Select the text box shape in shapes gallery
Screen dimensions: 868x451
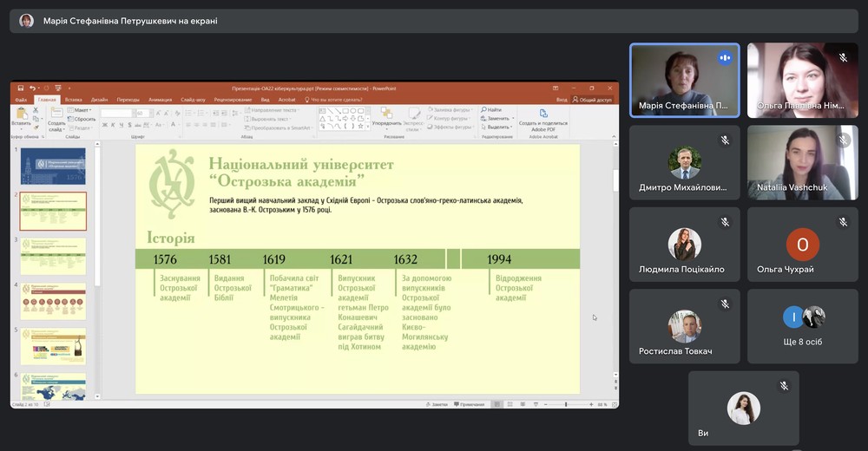point(322,111)
